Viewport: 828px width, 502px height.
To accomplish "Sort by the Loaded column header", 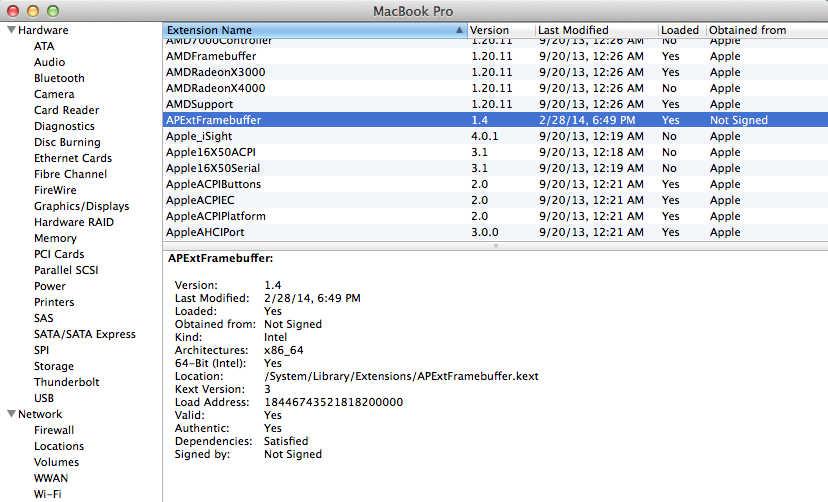I will (680, 30).
